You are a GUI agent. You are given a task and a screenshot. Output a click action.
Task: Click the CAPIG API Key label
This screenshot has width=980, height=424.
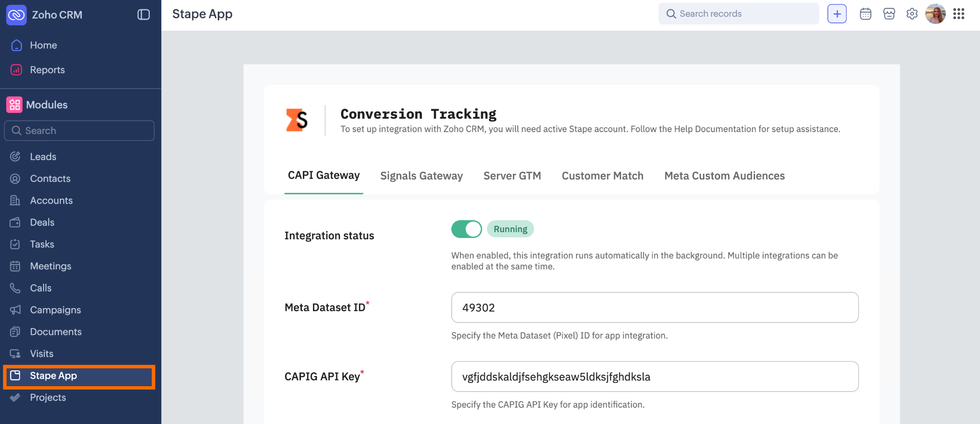(322, 377)
